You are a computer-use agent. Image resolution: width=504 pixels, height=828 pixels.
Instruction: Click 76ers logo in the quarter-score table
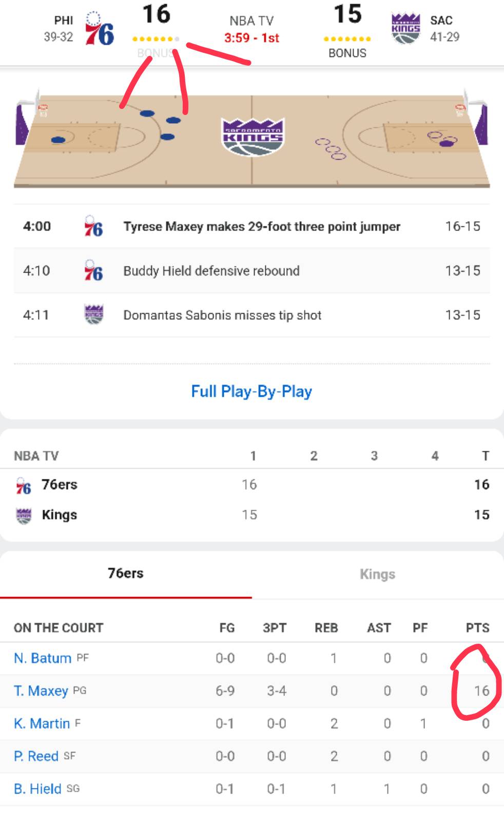coord(24,486)
